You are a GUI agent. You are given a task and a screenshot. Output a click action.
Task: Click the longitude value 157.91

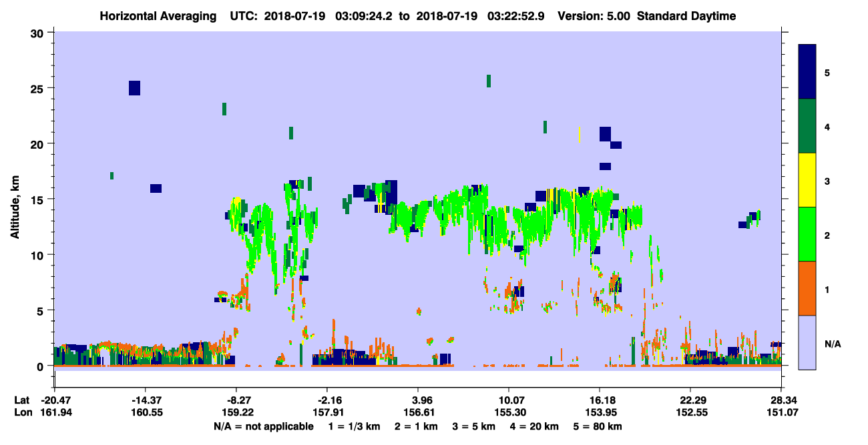click(327, 412)
